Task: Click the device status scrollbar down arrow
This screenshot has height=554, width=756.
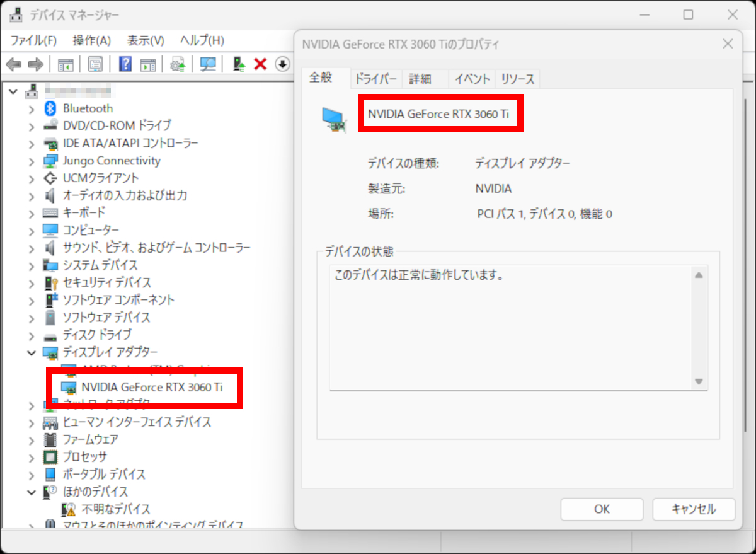Action: pos(699,381)
